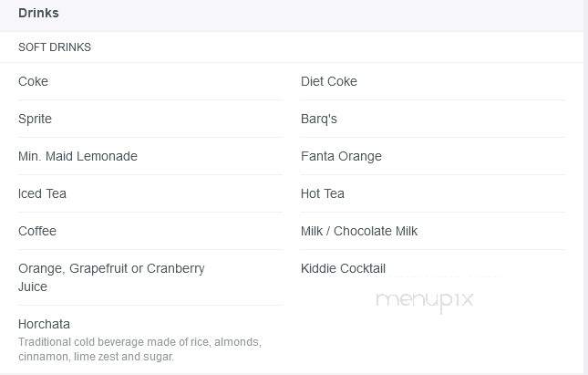Select Min. Maid Lemonade
Image resolution: width=588 pixels, height=375 pixels.
pyautogui.click(x=78, y=156)
